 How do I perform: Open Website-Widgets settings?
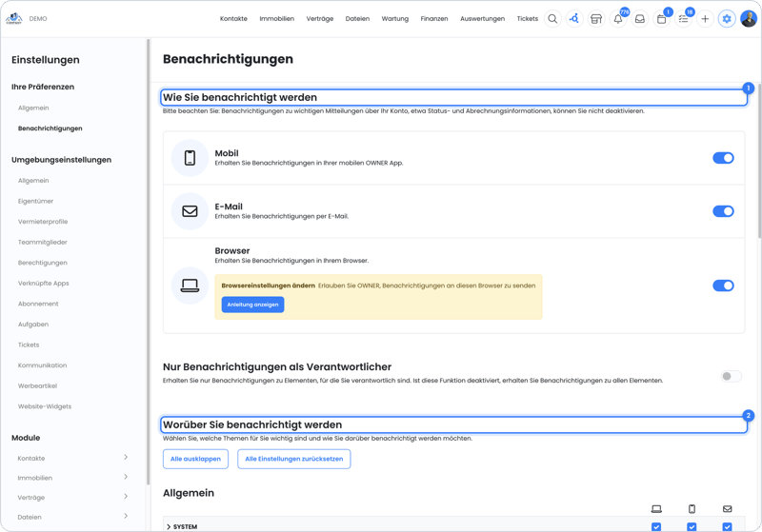[x=45, y=406]
